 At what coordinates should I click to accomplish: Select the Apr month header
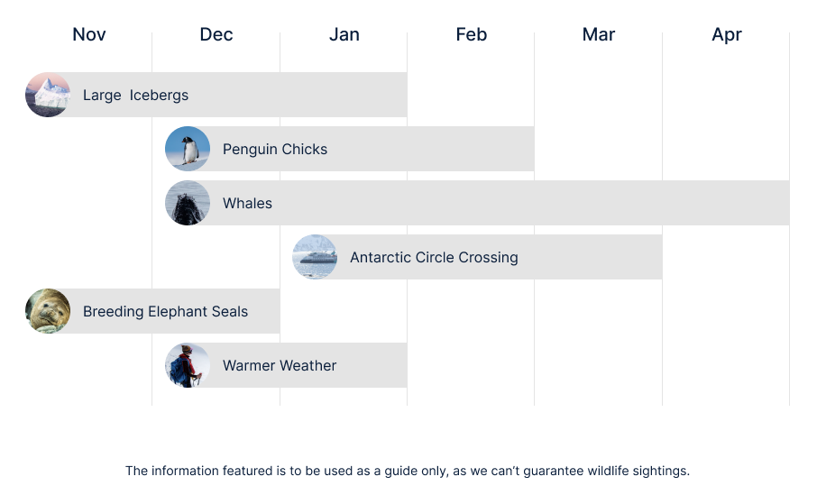tap(727, 34)
